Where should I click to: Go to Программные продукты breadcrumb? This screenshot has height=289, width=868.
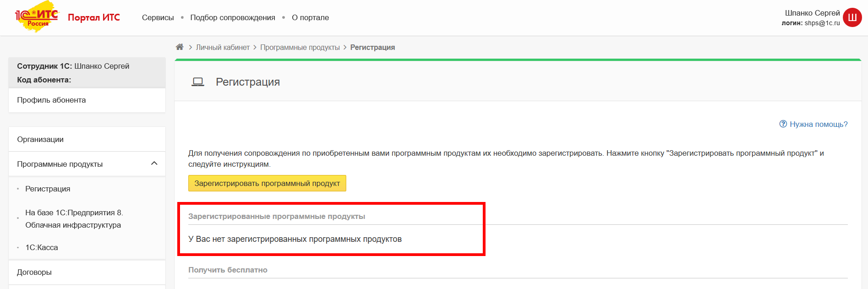click(300, 47)
